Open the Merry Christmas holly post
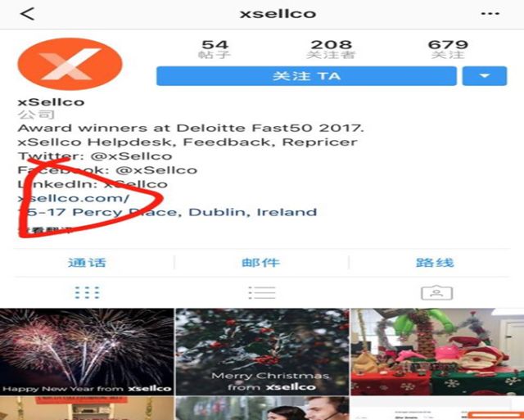The image size is (524, 420). (x=262, y=352)
